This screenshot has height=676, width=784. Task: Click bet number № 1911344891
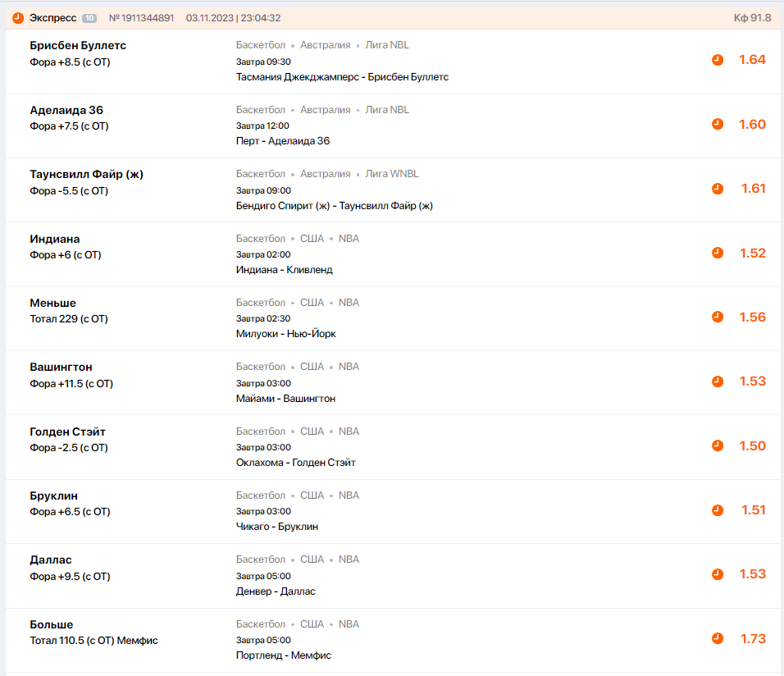[x=142, y=18]
